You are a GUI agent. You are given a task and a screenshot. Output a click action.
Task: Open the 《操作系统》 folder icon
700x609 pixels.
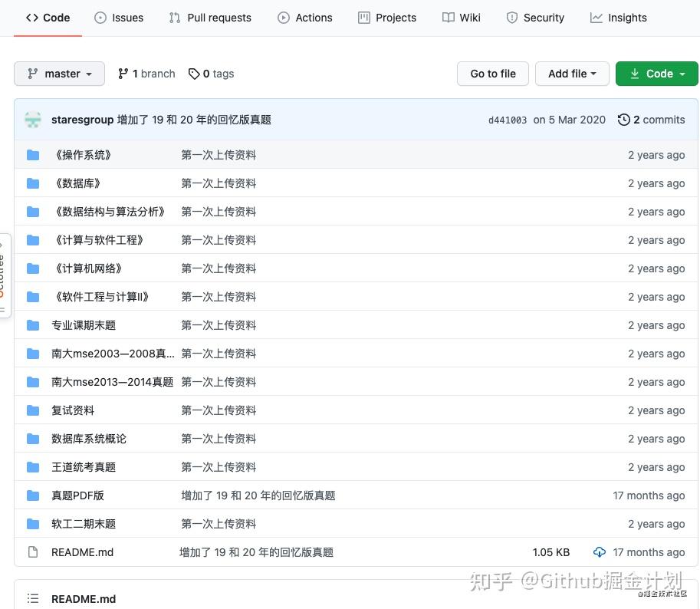click(33, 155)
